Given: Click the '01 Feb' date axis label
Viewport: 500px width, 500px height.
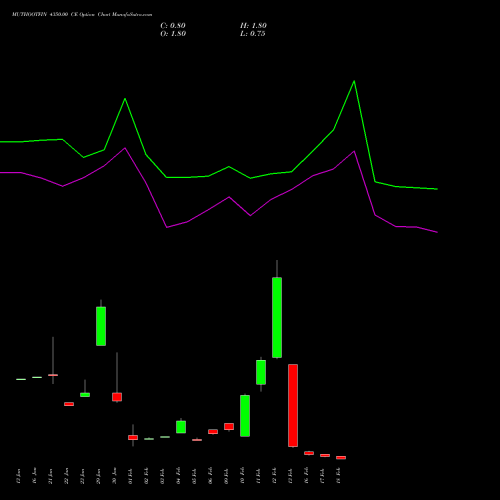Looking at the screenshot, I should [x=130, y=476].
